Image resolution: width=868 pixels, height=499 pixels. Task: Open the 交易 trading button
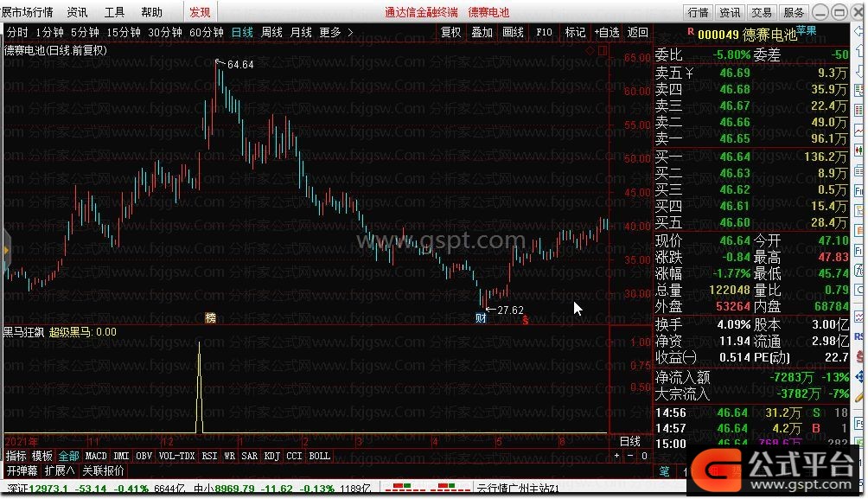[x=761, y=12]
